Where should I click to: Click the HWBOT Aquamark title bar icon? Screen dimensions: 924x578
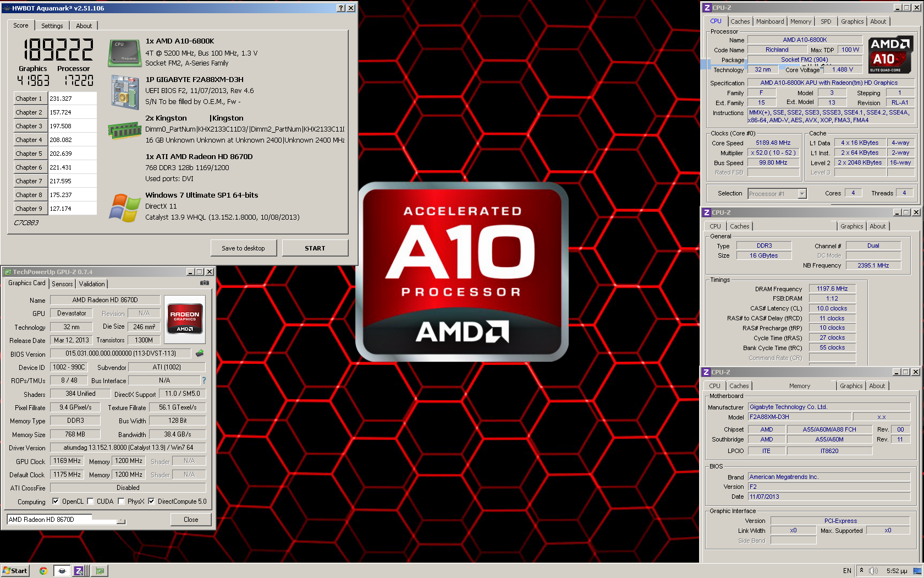pos(7,8)
